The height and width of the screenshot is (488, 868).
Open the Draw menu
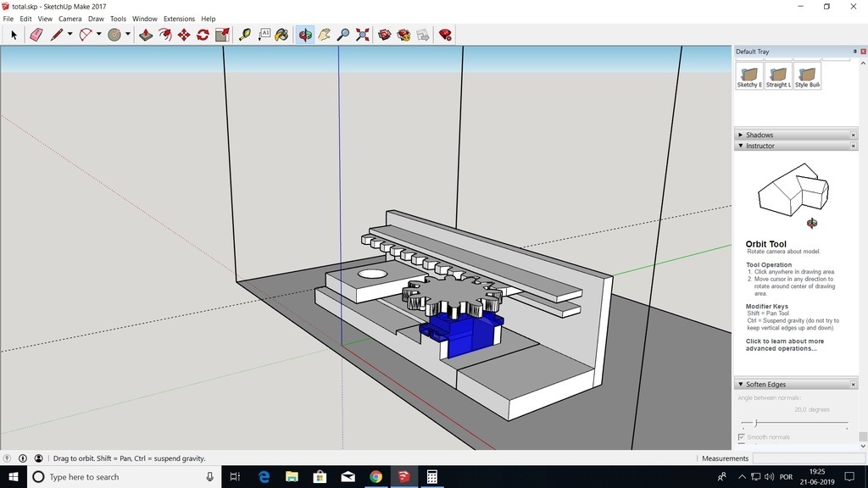96,18
